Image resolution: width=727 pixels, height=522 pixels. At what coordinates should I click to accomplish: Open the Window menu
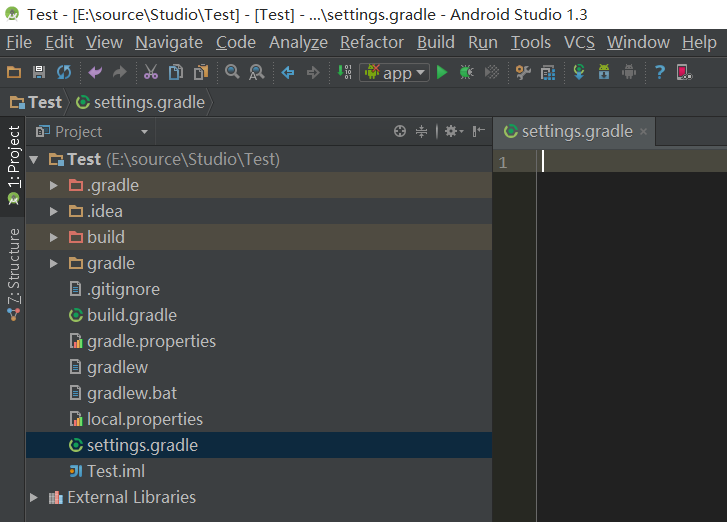[x=638, y=43]
